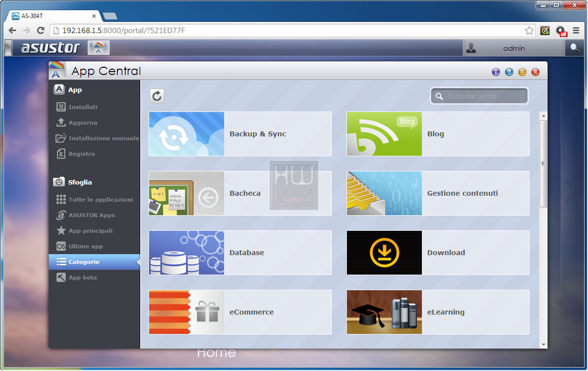The height and width of the screenshot is (371, 588).
Task: Select Categorie in sidebar
Action: pos(95,262)
